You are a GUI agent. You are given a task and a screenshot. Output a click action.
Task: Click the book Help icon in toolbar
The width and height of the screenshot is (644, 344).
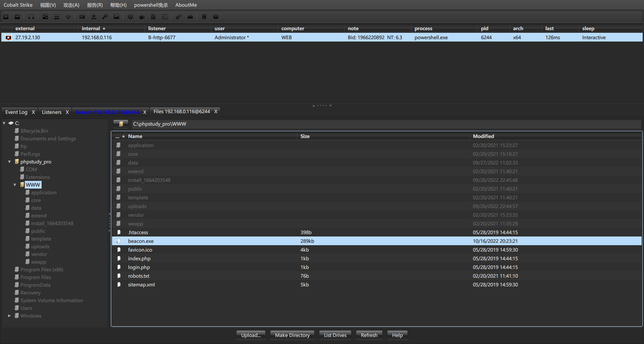coord(204,17)
